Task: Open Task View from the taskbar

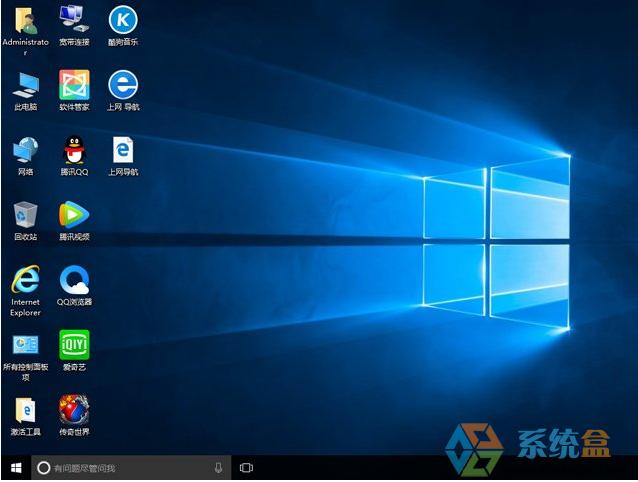Action: point(246,468)
